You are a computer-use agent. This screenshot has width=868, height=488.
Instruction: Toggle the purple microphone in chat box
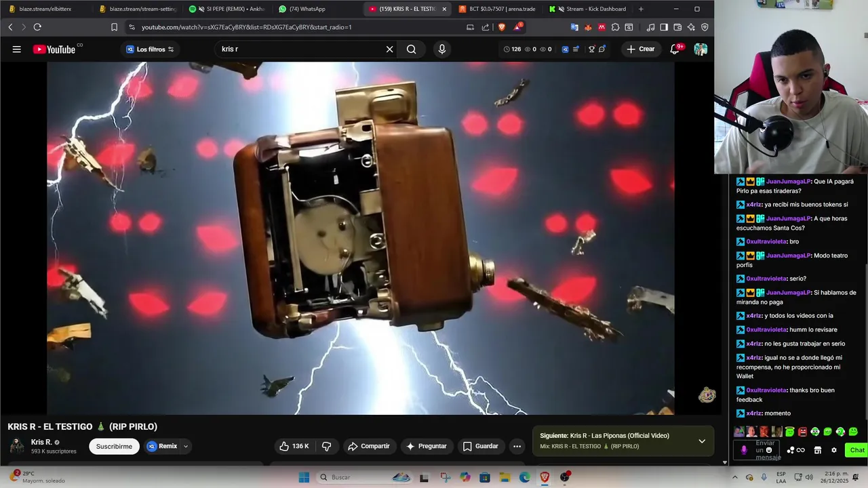click(744, 450)
